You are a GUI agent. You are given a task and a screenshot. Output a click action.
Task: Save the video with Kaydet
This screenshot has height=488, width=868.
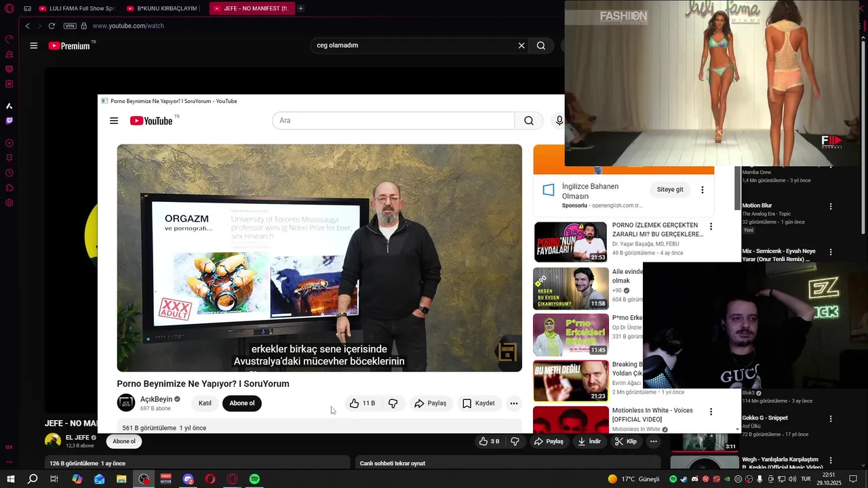tap(479, 403)
